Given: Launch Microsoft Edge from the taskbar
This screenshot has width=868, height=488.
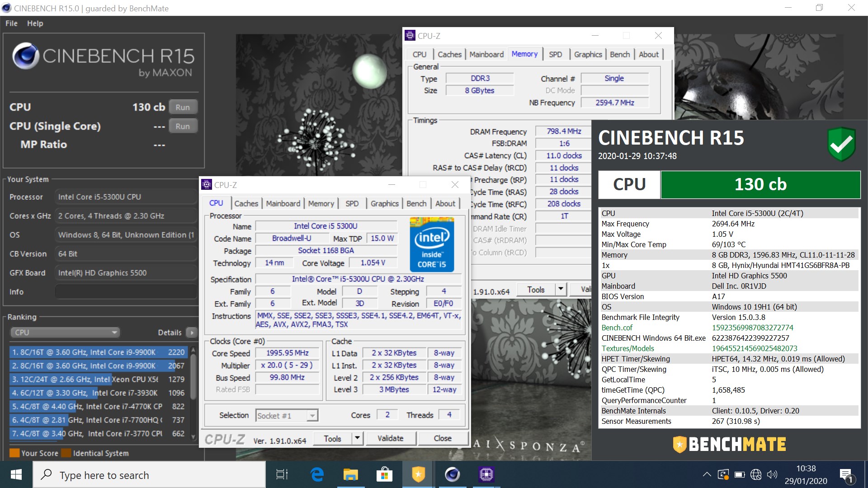Looking at the screenshot, I should pos(317,474).
